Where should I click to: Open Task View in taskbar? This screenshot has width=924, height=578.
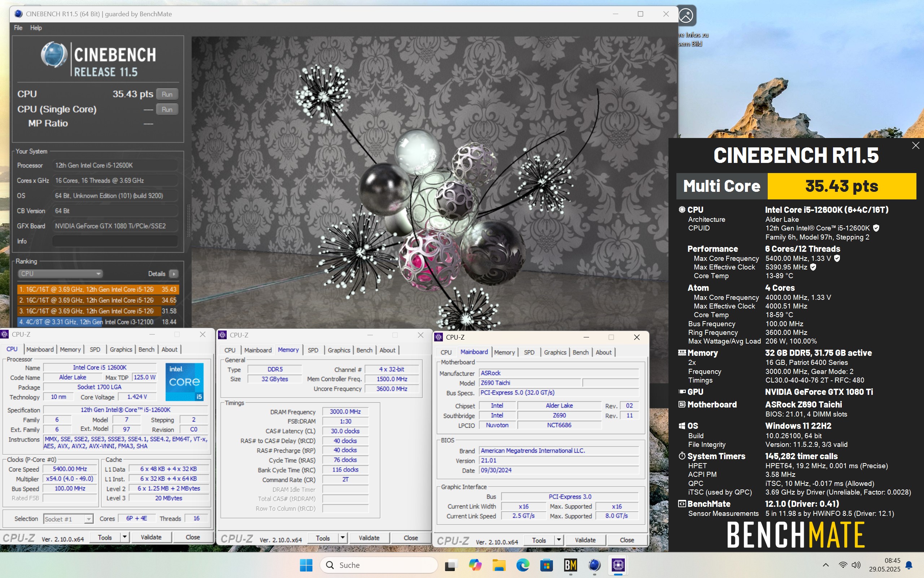click(x=451, y=565)
